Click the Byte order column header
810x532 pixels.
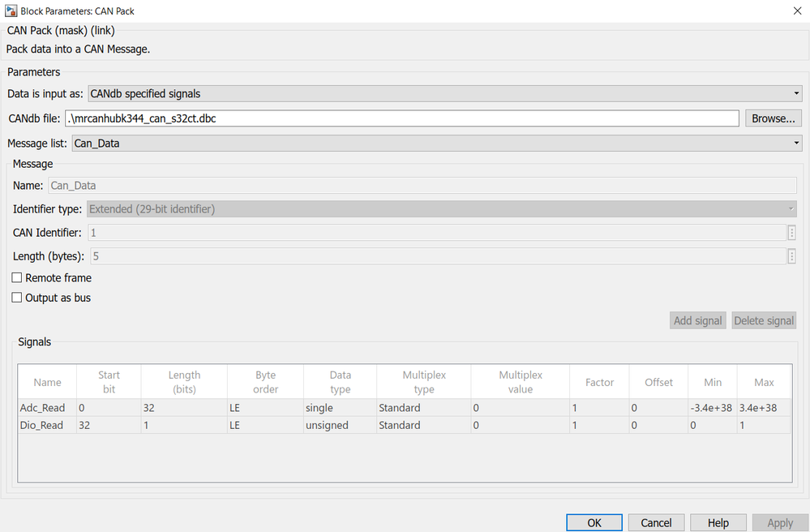click(x=265, y=382)
